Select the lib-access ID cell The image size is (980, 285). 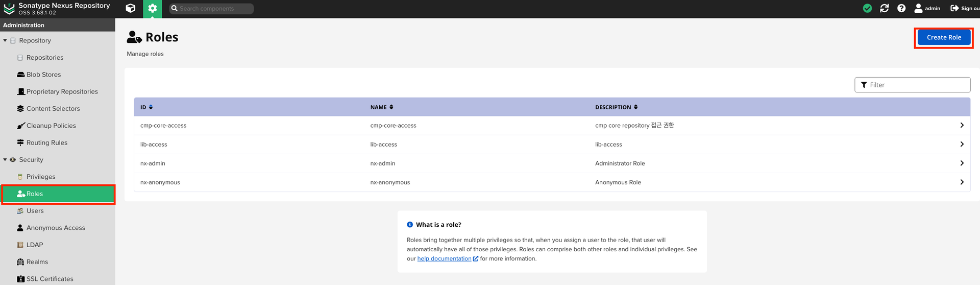[x=154, y=145]
